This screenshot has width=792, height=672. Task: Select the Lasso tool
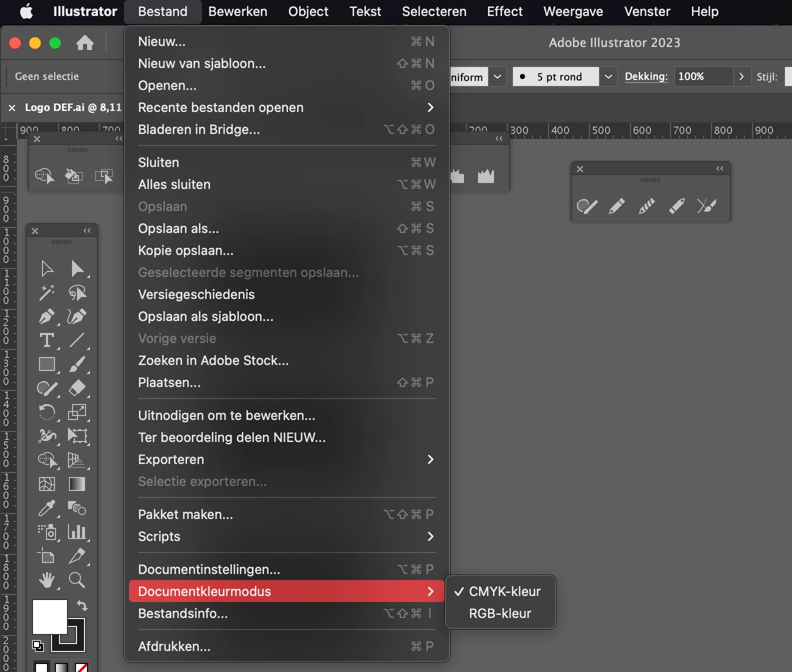coord(77,292)
